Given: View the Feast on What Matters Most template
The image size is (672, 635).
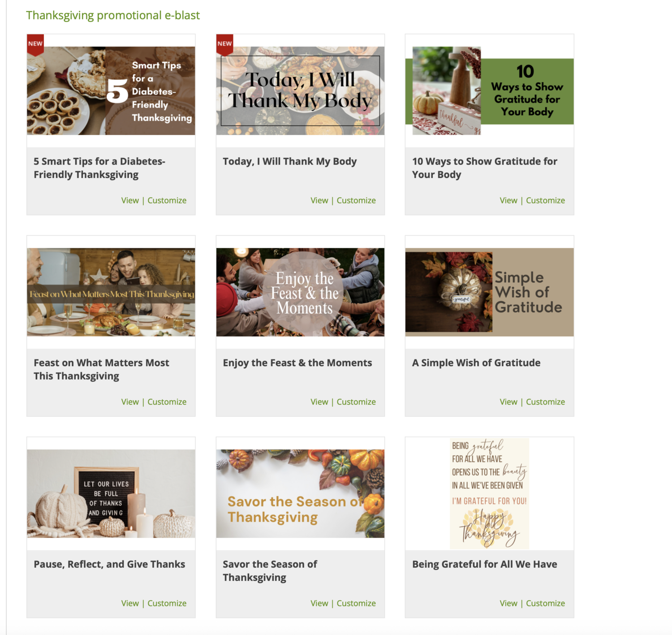Looking at the screenshot, I should pyautogui.click(x=130, y=402).
